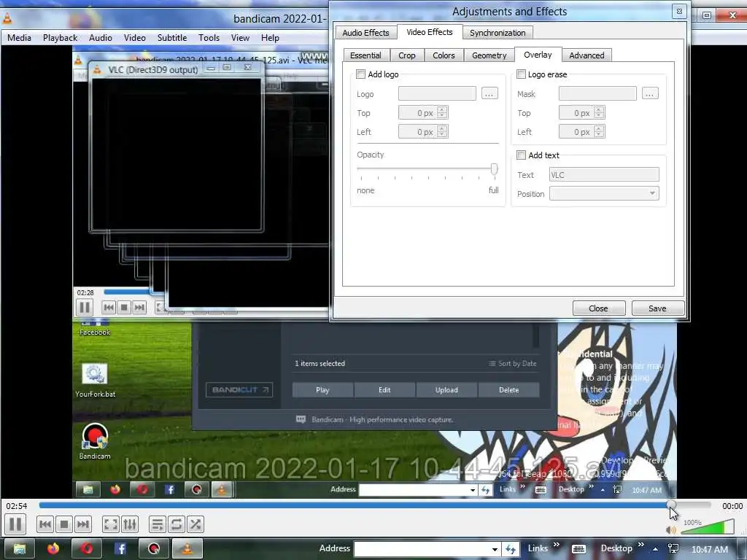Click the Text field containing VLC
The height and width of the screenshot is (560, 747).
[604, 174]
